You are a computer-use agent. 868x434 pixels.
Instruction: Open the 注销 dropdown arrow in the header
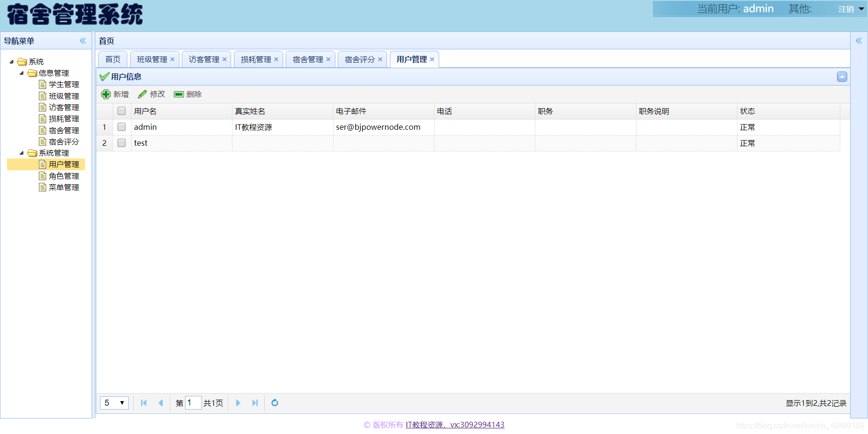pyautogui.click(x=861, y=8)
